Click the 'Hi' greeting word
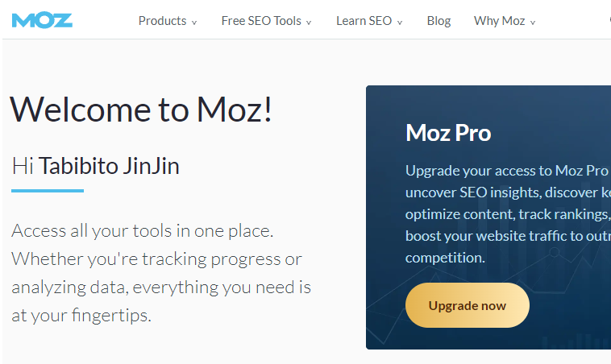The height and width of the screenshot is (364, 611). 23,166
